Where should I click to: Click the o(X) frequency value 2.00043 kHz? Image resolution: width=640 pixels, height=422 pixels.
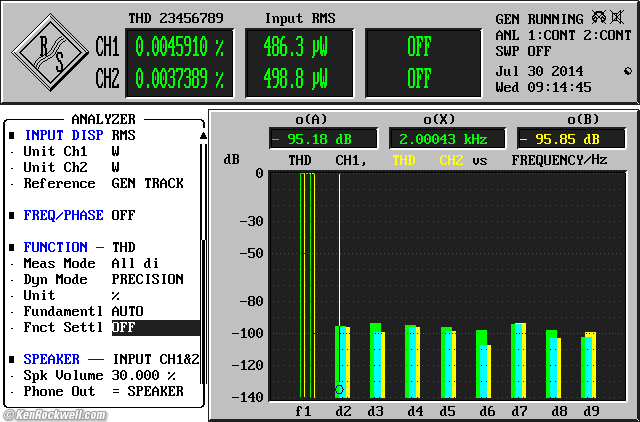(447, 139)
